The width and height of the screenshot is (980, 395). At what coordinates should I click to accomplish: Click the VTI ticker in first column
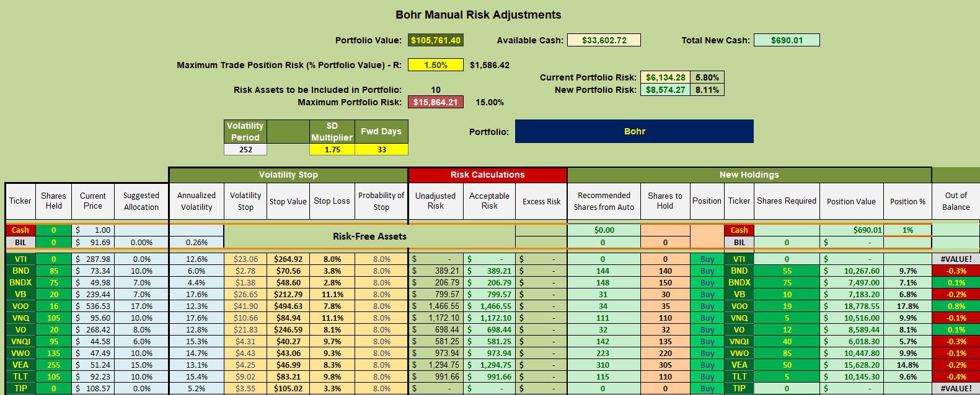20,259
